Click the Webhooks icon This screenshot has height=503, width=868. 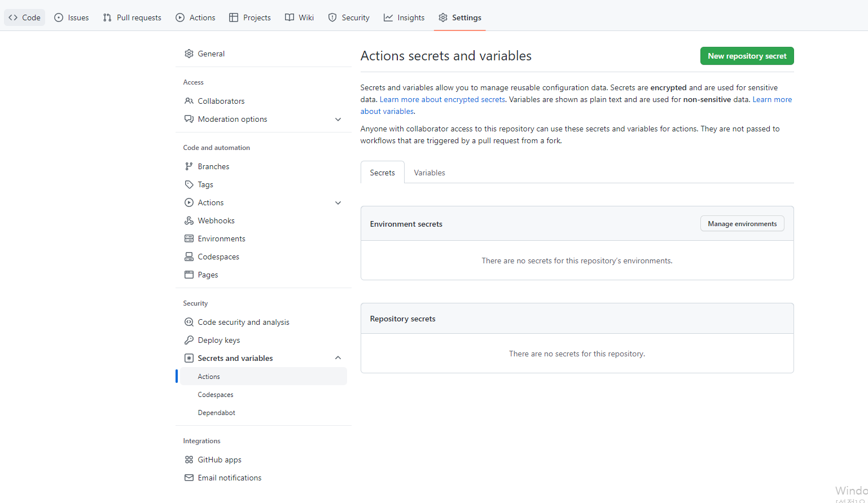pyautogui.click(x=189, y=220)
